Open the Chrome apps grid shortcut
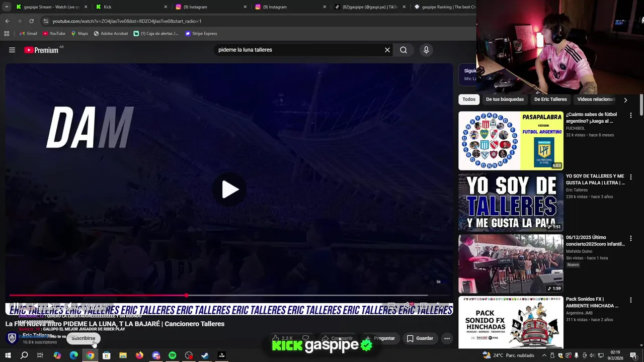This screenshot has width=644, height=362. 7,34
